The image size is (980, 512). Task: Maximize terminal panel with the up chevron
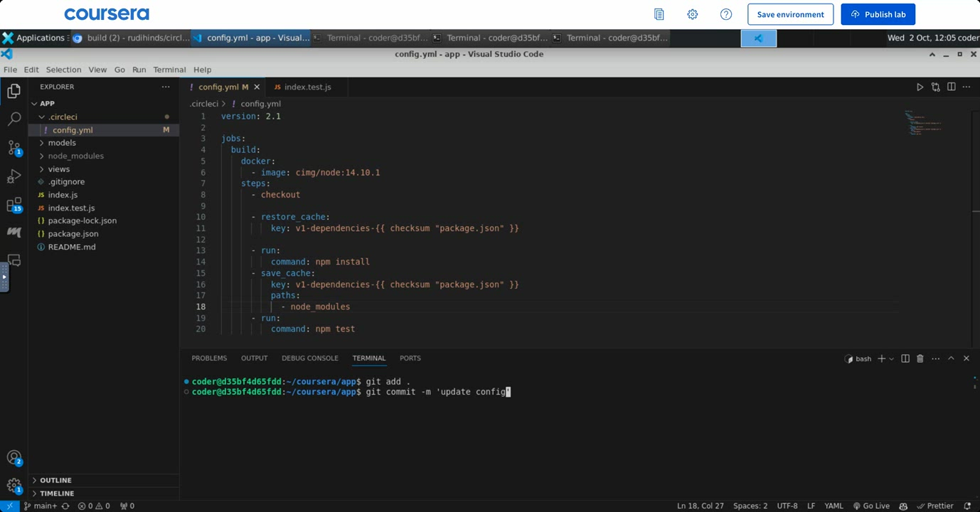(x=951, y=359)
